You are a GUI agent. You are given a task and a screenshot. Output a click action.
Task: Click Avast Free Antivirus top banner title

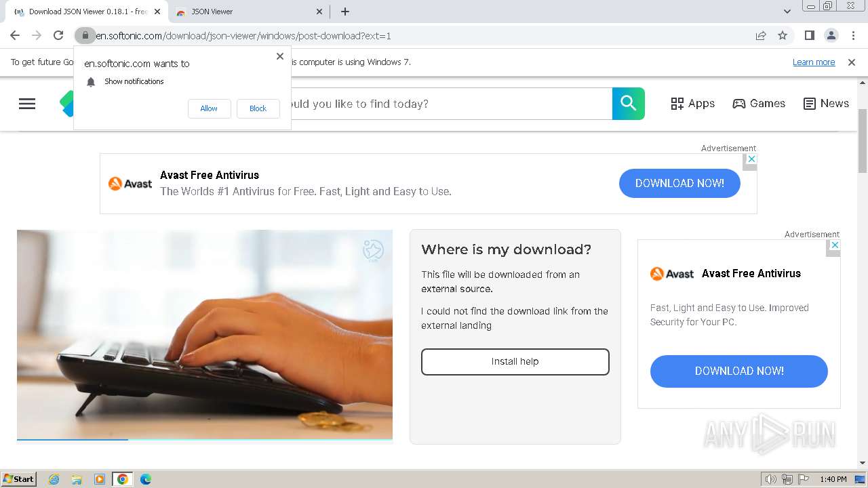coord(210,176)
